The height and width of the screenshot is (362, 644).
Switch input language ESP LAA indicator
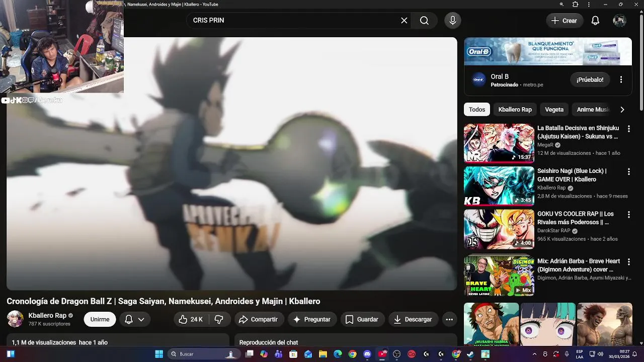[580, 354]
